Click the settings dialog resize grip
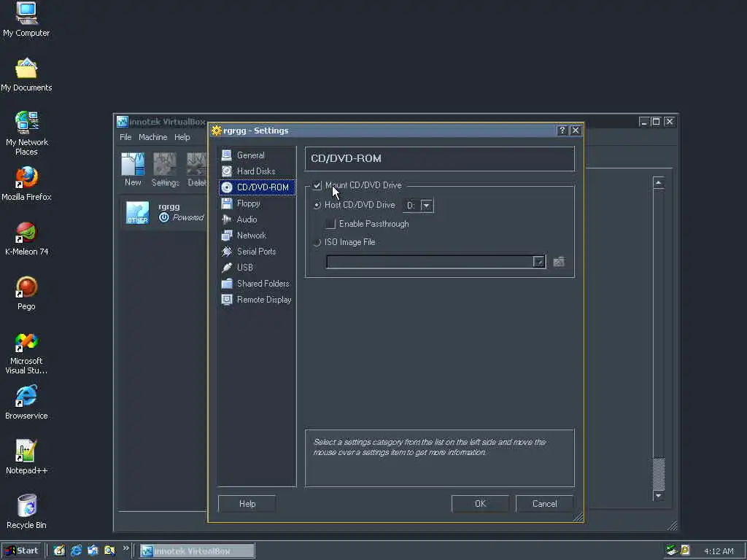This screenshot has height=560, width=747. (x=578, y=517)
